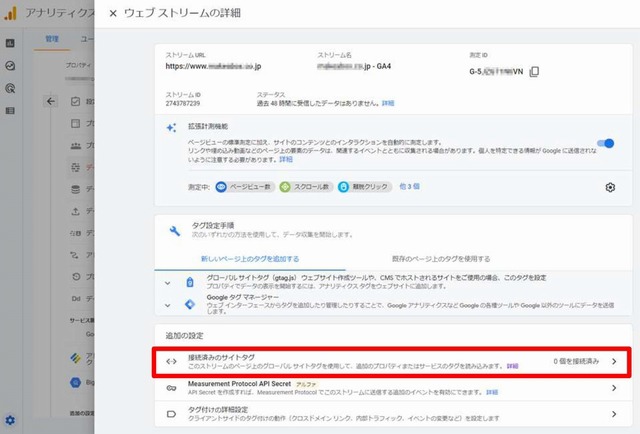Click the Property Change History clock icon
640x434 pixels.
pos(76,277)
